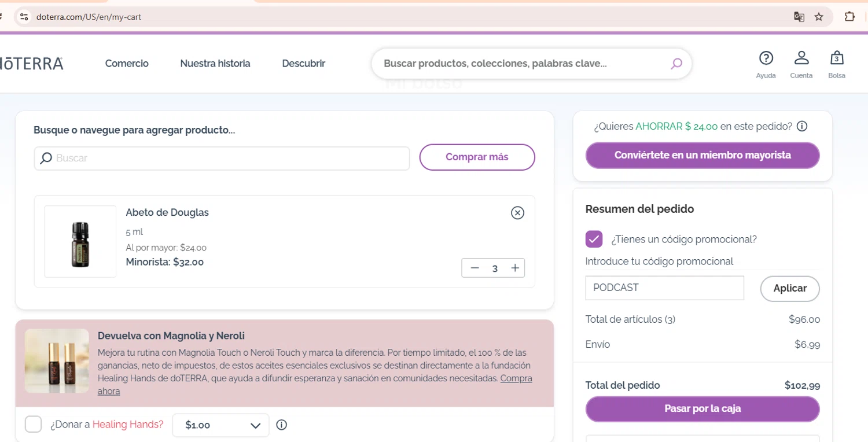868x442 pixels.
Task: Open the Descubrir menu
Action: point(304,64)
